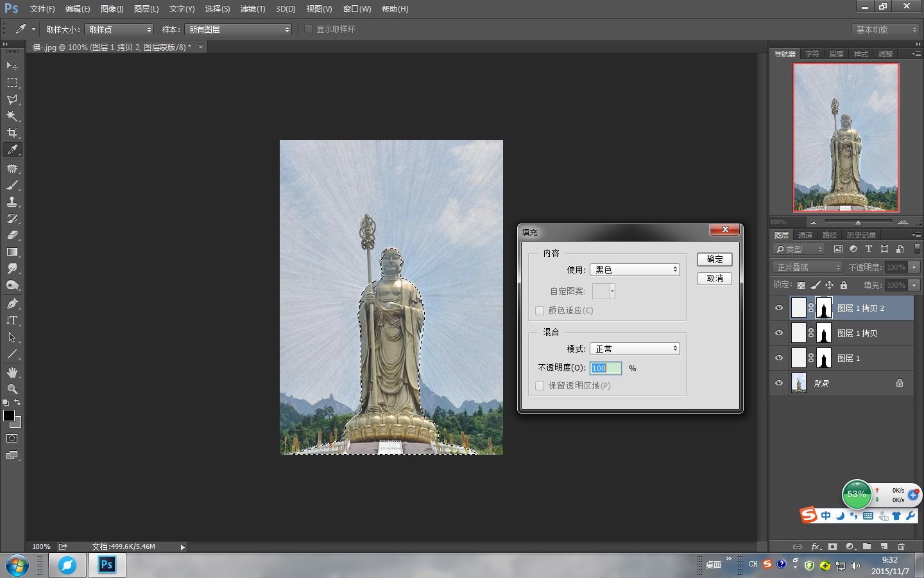Open the 选择(S) menu
924x578 pixels.
[x=218, y=9]
